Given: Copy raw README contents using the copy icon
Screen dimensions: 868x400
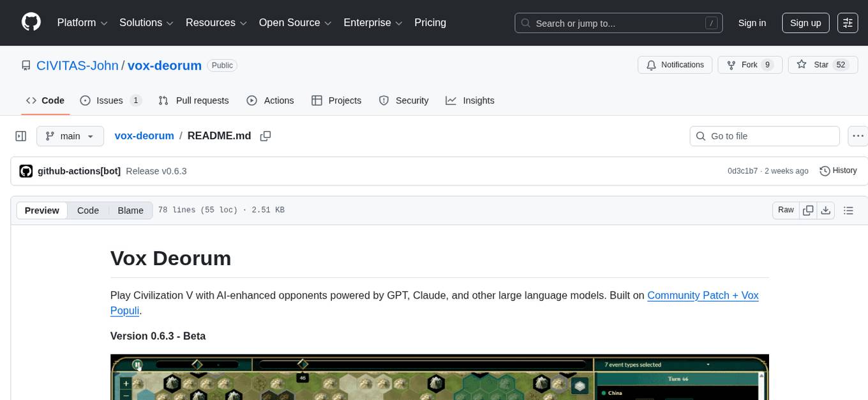Looking at the screenshot, I should coord(808,210).
